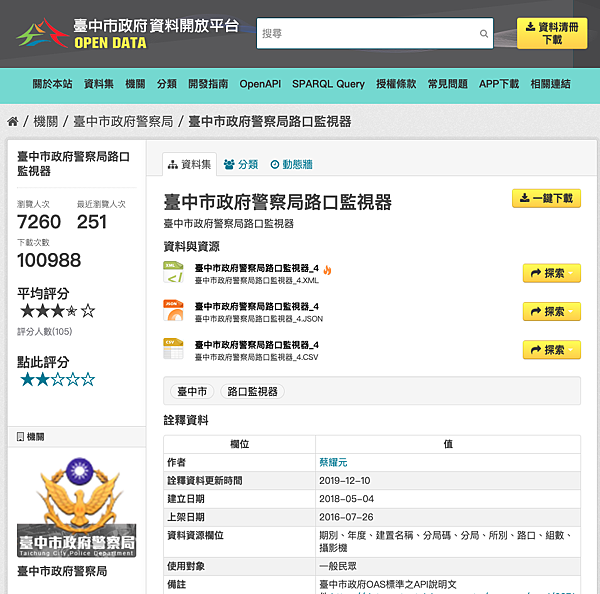Image resolution: width=600 pixels, height=594 pixels.
Task: Open 關於本站 in the navigation bar
Action: click(x=52, y=84)
